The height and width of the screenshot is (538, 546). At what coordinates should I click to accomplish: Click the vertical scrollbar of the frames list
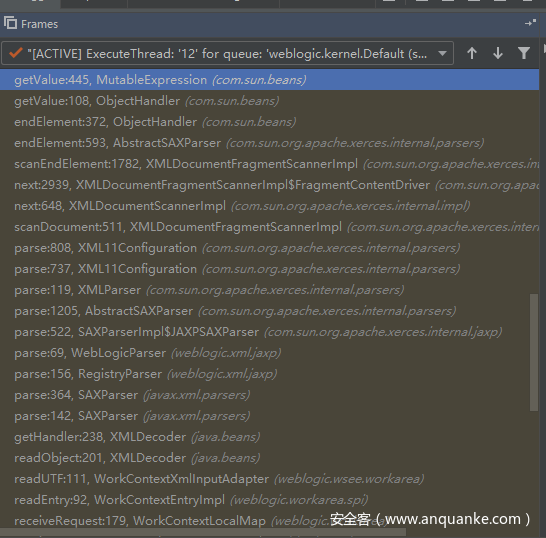pyautogui.click(x=534, y=352)
